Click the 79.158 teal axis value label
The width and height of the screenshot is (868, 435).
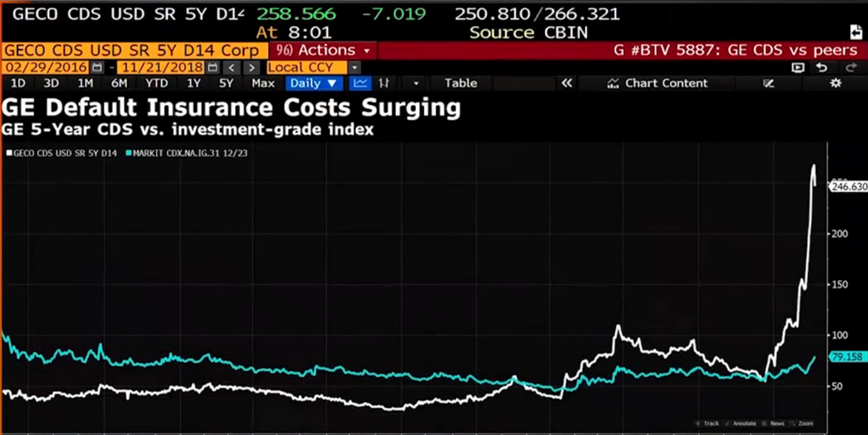click(847, 357)
